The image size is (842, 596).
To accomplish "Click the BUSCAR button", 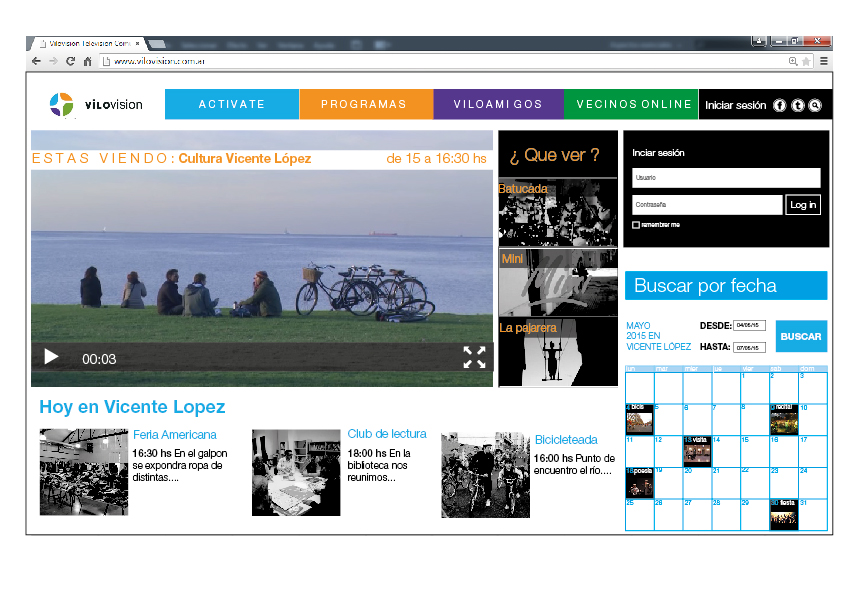I will point(801,336).
